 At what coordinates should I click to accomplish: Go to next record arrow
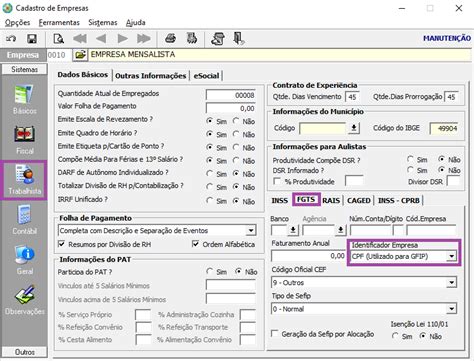click(123, 39)
